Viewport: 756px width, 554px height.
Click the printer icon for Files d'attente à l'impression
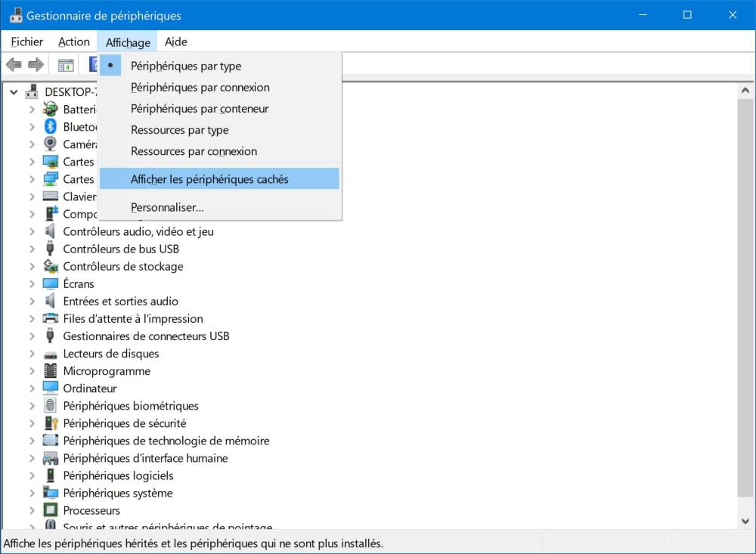(x=50, y=318)
